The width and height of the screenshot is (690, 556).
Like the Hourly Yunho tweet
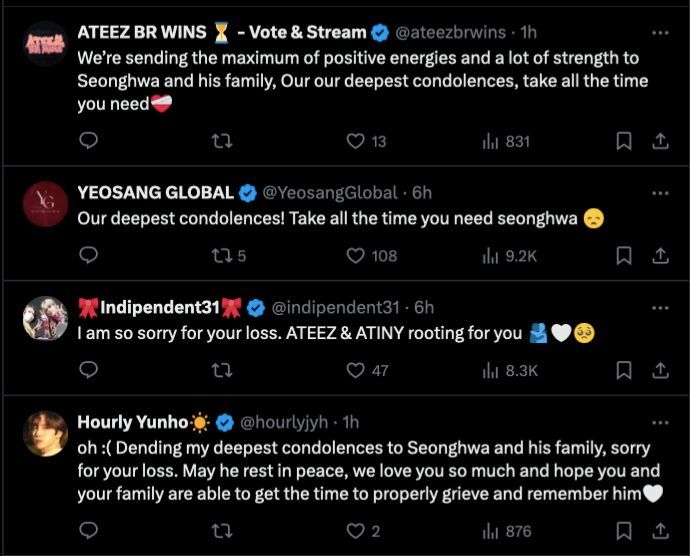pyautogui.click(x=355, y=532)
